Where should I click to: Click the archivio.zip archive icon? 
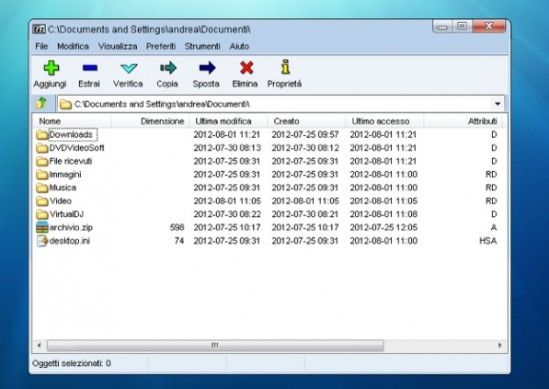tap(42, 227)
